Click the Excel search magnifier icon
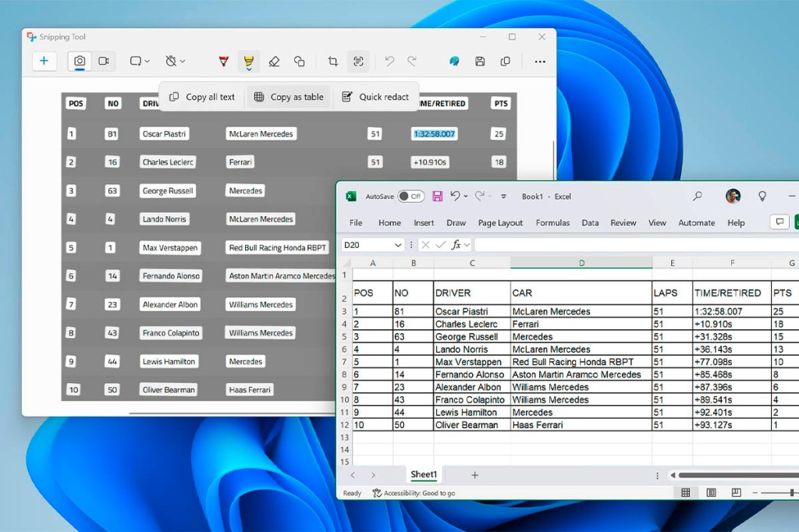This screenshot has height=532, width=799. (x=698, y=196)
